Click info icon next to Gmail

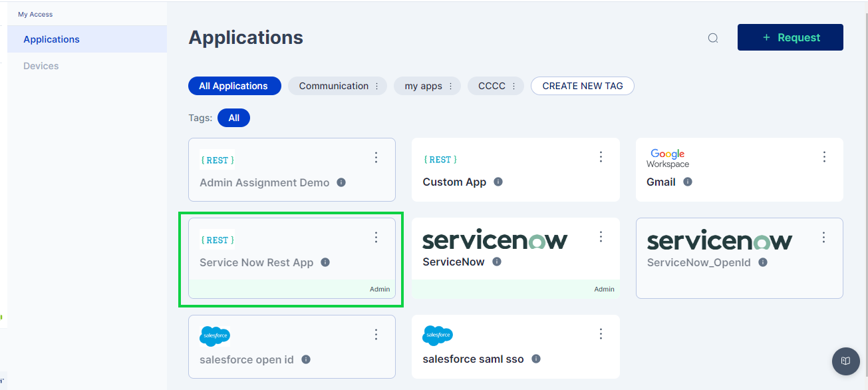click(x=688, y=182)
